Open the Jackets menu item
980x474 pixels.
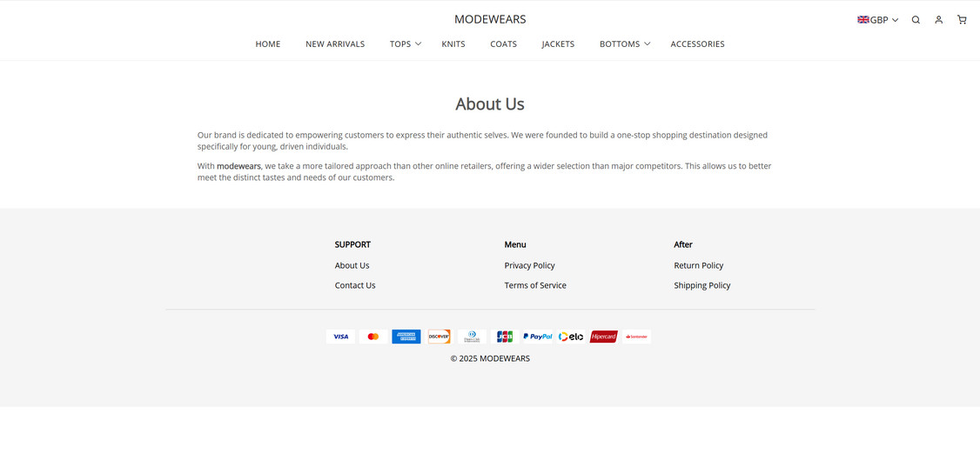pos(558,44)
